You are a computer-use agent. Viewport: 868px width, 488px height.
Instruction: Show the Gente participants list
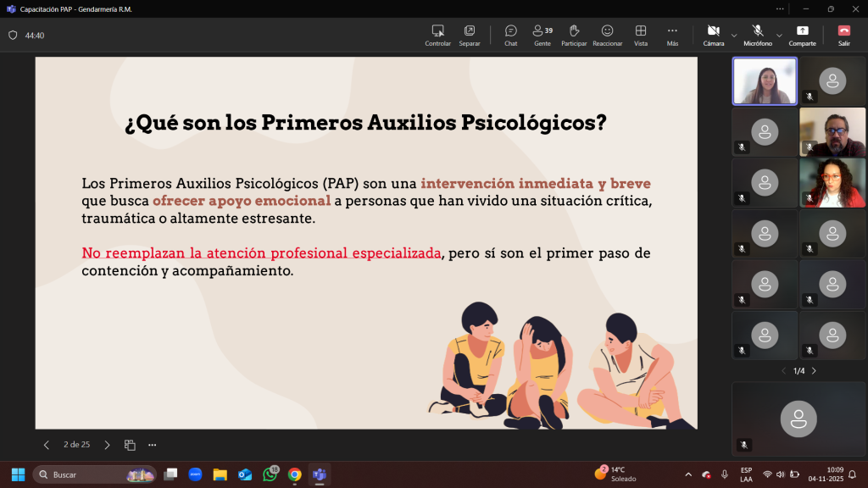[x=542, y=34]
